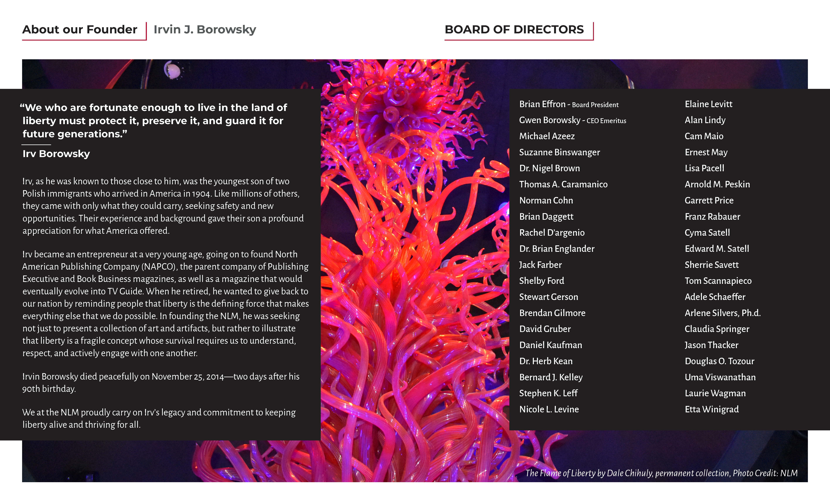
Task: Select Dr. Herb Kean
Action: (546, 361)
